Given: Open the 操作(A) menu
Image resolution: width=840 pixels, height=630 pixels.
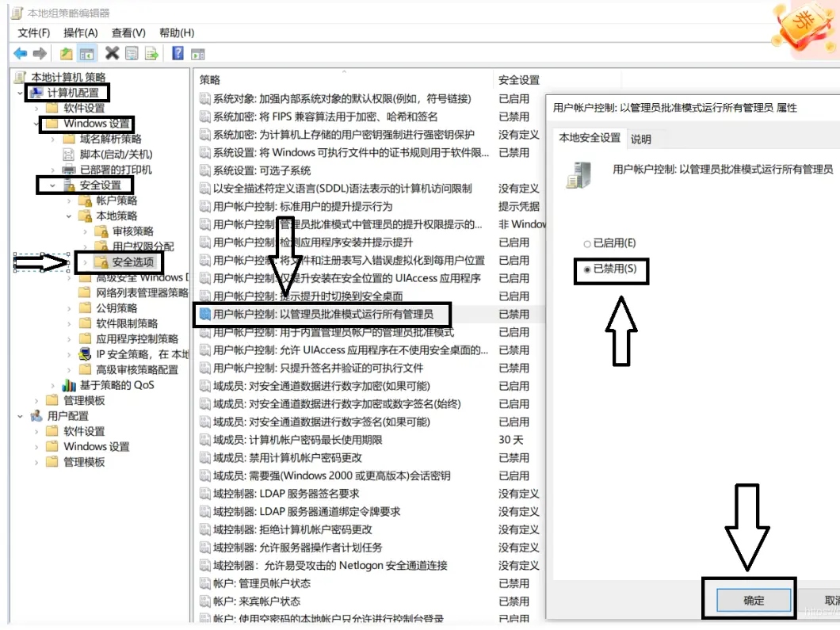Looking at the screenshot, I should [x=80, y=32].
